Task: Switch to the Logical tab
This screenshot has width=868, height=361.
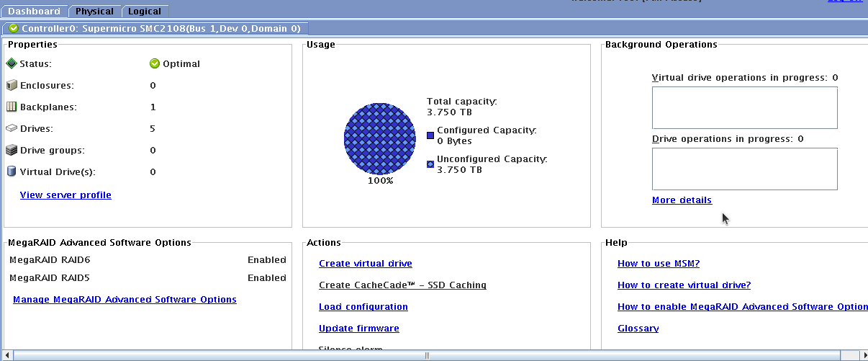Action: (145, 11)
